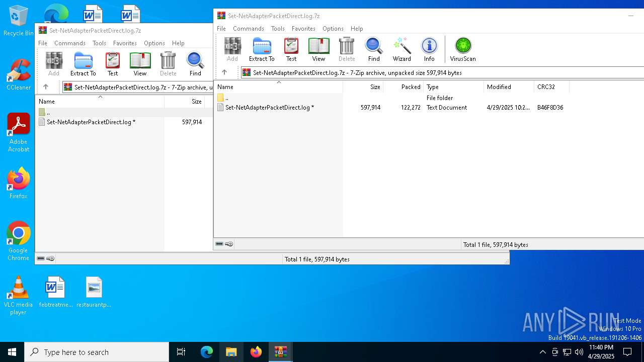Open the Favorites menu in the front window

pyautogui.click(x=303, y=29)
